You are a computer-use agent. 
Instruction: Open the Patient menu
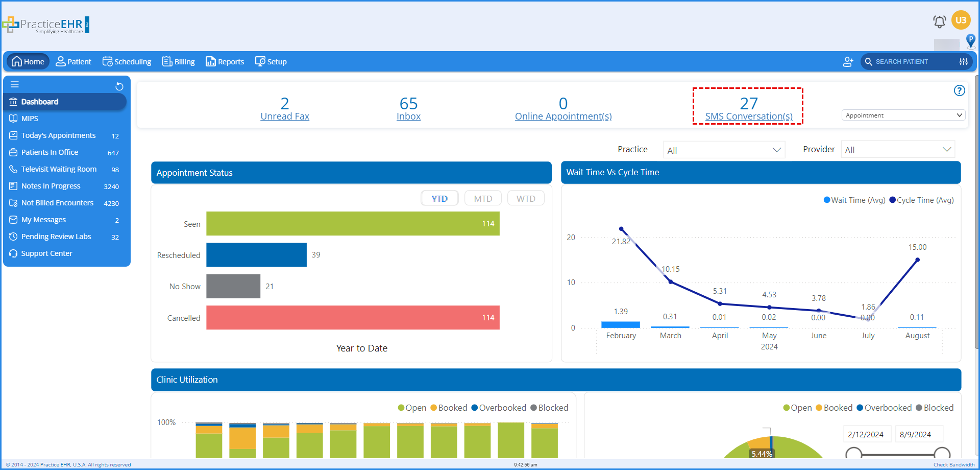coord(73,62)
